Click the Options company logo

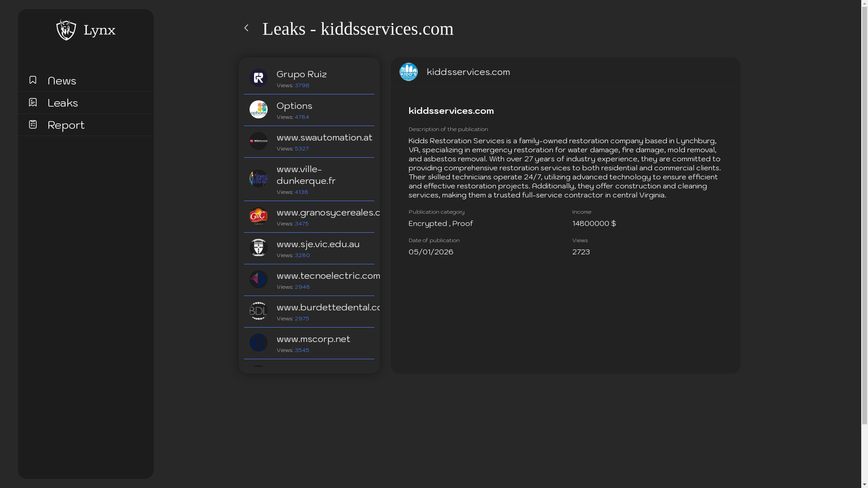tap(259, 109)
